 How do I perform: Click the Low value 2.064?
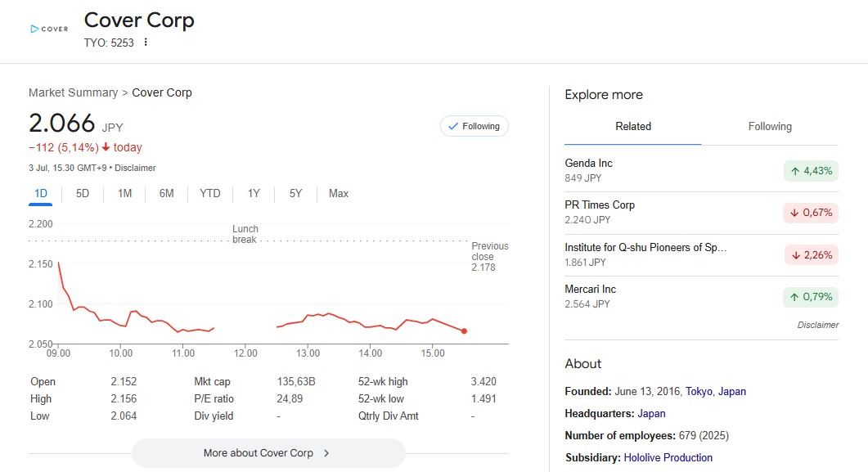(124, 416)
